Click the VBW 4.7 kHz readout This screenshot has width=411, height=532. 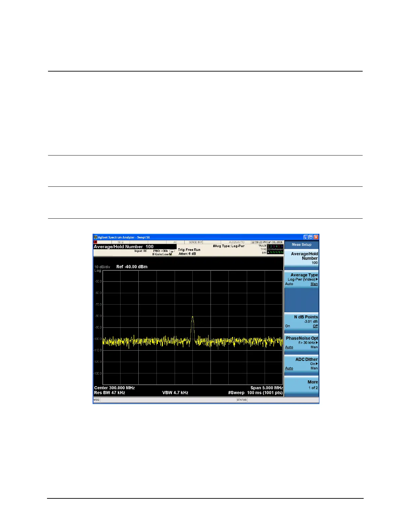[175, 393]
